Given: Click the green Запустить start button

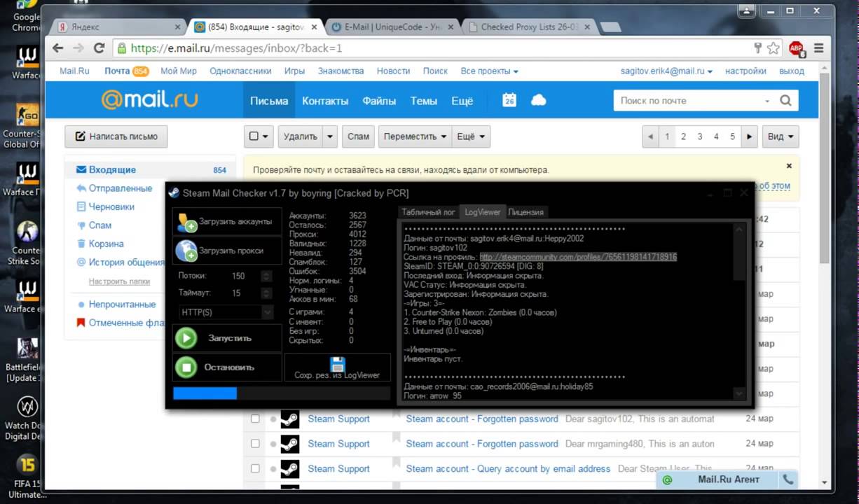Looking at the screenshot, I should pyautogui.click(x=227, y=338).
